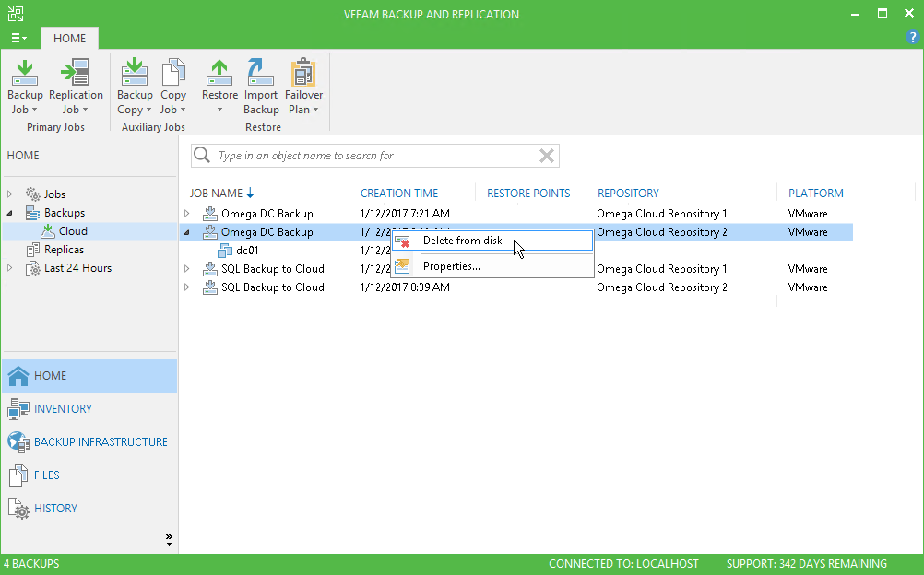The image size is (924, 575).
Task: Open the FILES navigation view
Action: click(x=89, y=475)
